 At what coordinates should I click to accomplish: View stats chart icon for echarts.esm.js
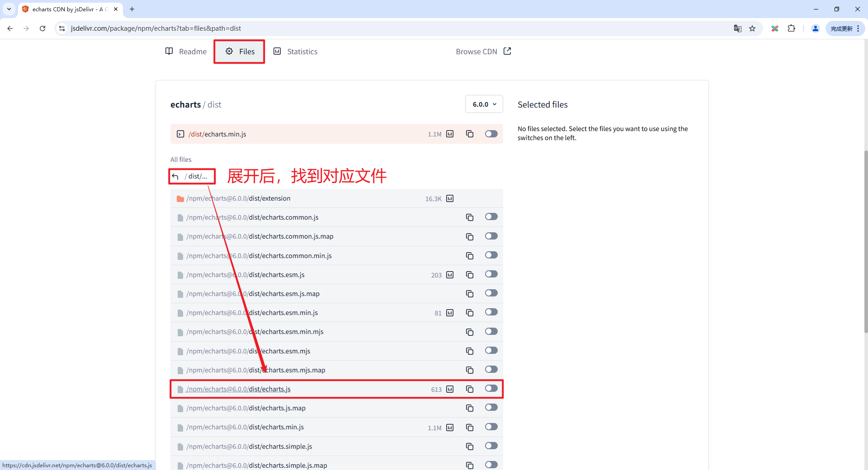450,275
